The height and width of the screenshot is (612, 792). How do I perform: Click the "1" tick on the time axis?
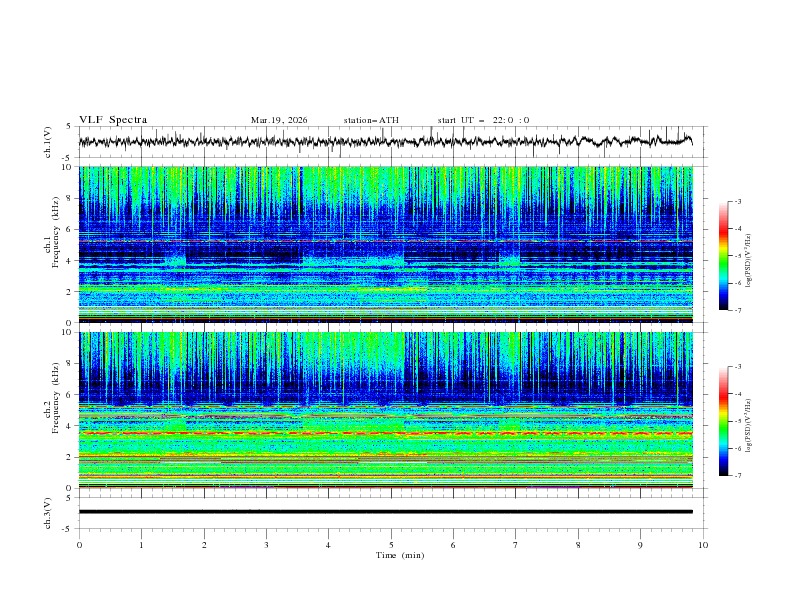click(141, 545)
